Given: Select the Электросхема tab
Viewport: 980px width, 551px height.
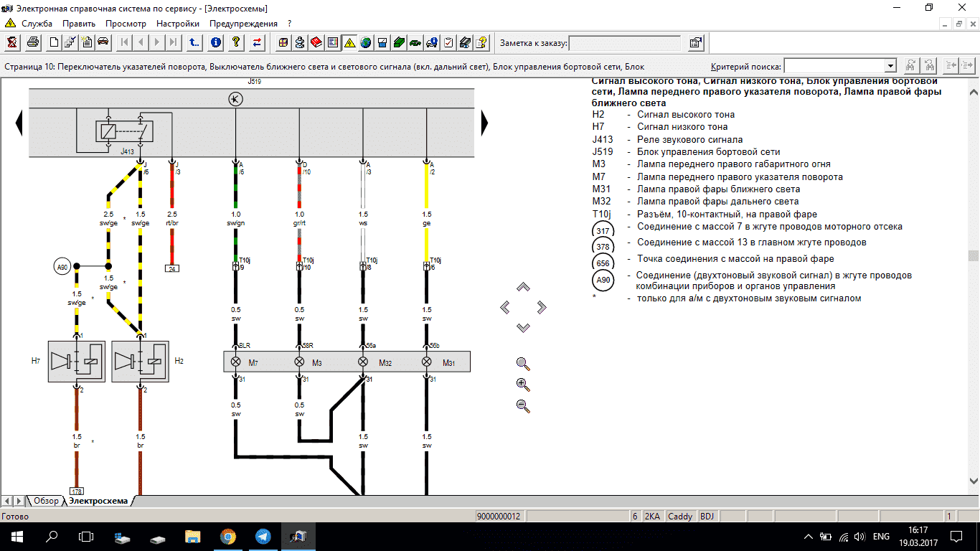Looking at the screenshot, I should (x=99, y=501).
